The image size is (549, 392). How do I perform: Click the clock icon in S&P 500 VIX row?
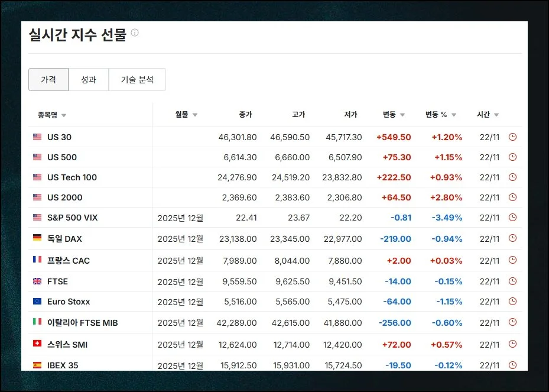pyautogui.click(x=512, y=218)
